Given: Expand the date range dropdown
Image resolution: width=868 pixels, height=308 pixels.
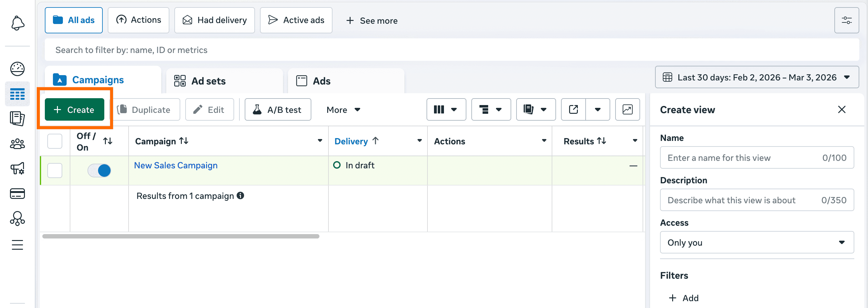Looking at the screenshot, I should (757, 78).
